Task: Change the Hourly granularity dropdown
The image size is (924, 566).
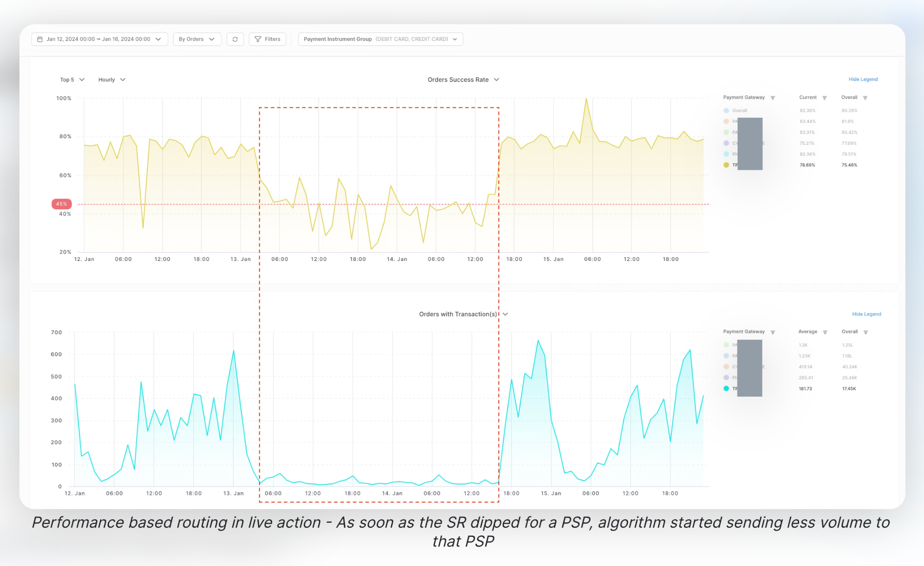Action: 112,79
